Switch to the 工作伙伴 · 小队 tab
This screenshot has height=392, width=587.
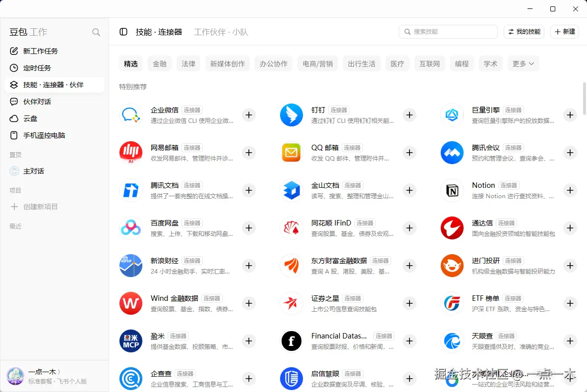[221, 32]
